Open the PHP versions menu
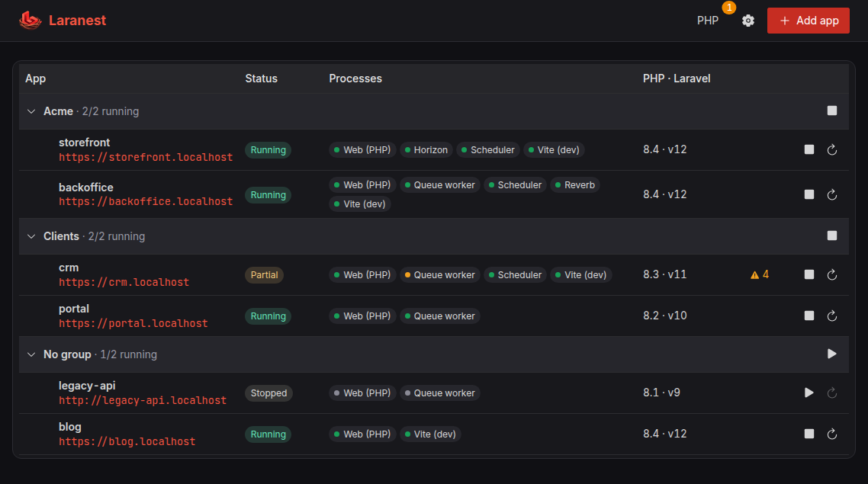This screenshot has width=868, height=484. click(708, 21)
